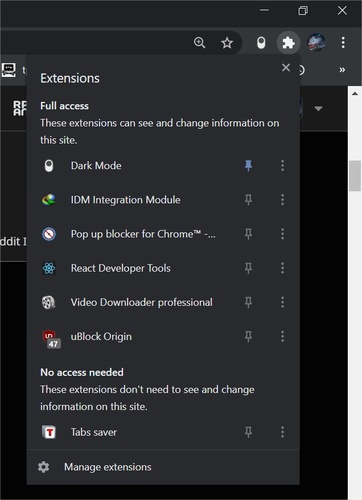Open the Extensions puzzle-piece toolbar icon

(x=288, y=43)
